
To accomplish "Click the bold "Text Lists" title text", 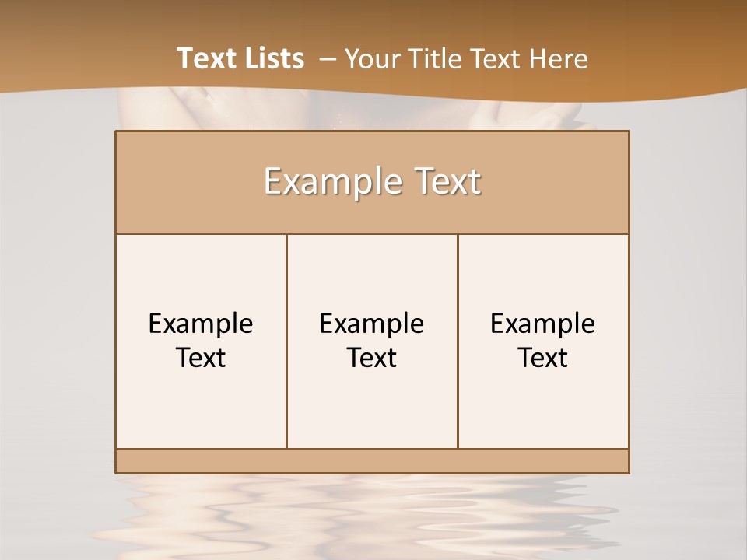I will 240,58.
